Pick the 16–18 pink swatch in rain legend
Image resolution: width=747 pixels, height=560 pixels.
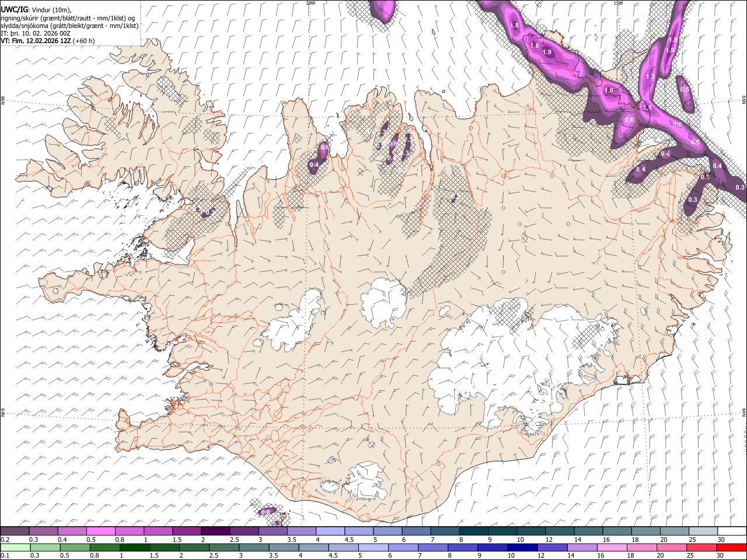pos(612,547)
